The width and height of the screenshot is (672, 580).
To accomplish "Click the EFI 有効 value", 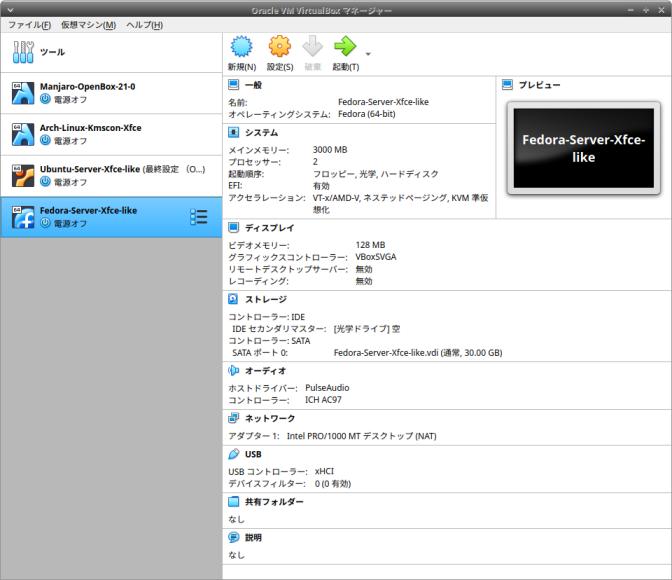I will [321, 186].
